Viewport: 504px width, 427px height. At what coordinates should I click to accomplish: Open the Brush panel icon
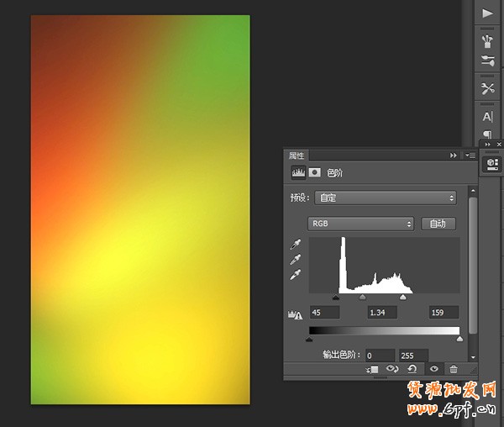tap(487, 40)
